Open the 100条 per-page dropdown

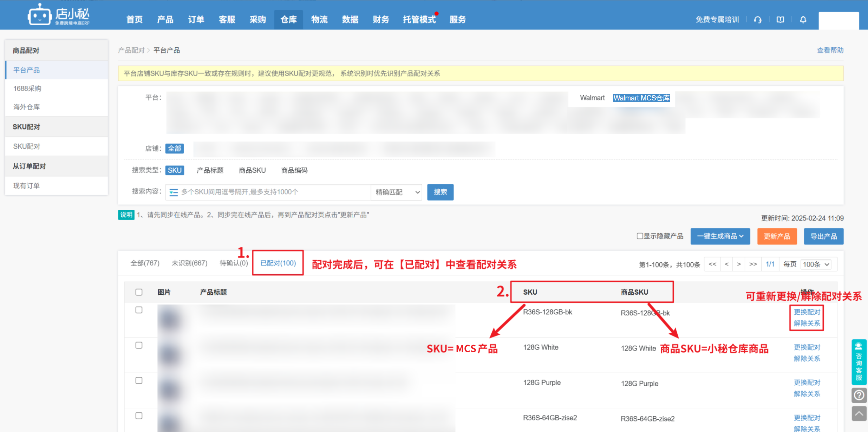(x=816, y=264)
